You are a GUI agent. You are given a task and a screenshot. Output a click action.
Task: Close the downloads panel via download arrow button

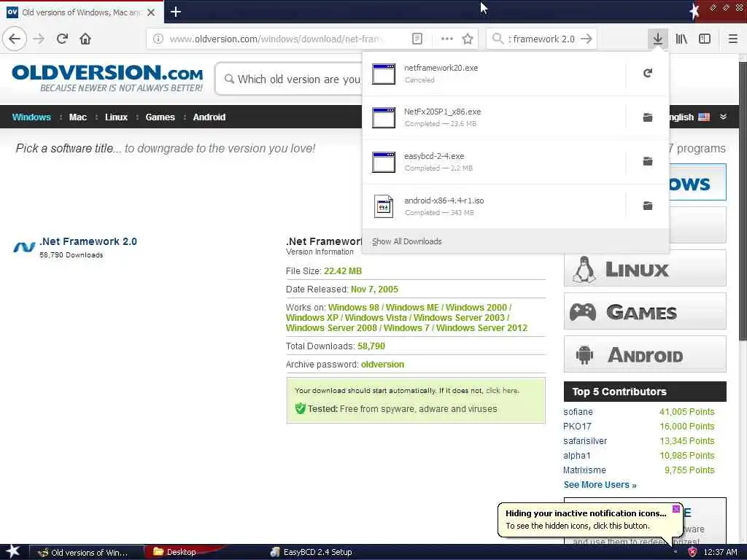(x=657, y=39)
